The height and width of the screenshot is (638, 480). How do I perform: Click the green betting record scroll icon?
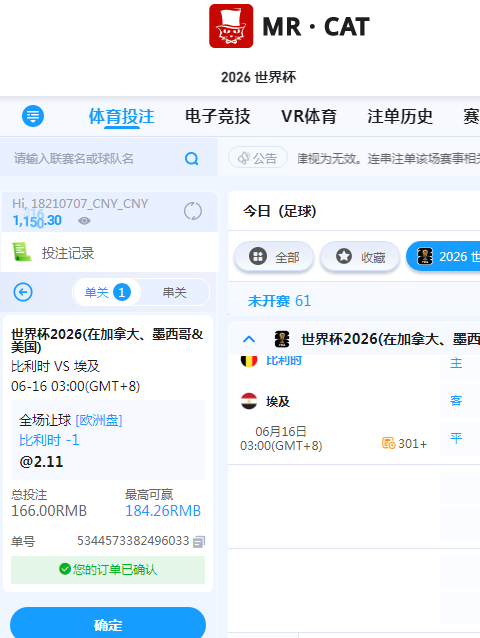[x=22, y=252]
